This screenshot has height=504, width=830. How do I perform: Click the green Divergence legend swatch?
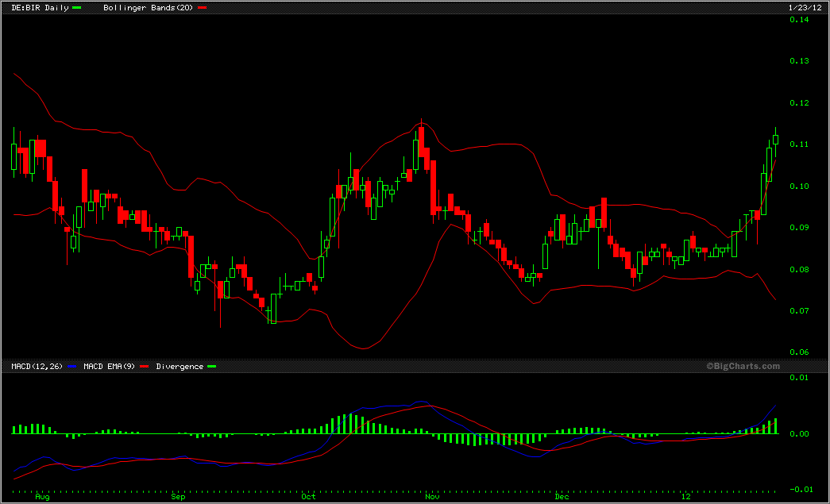point(212,367)
